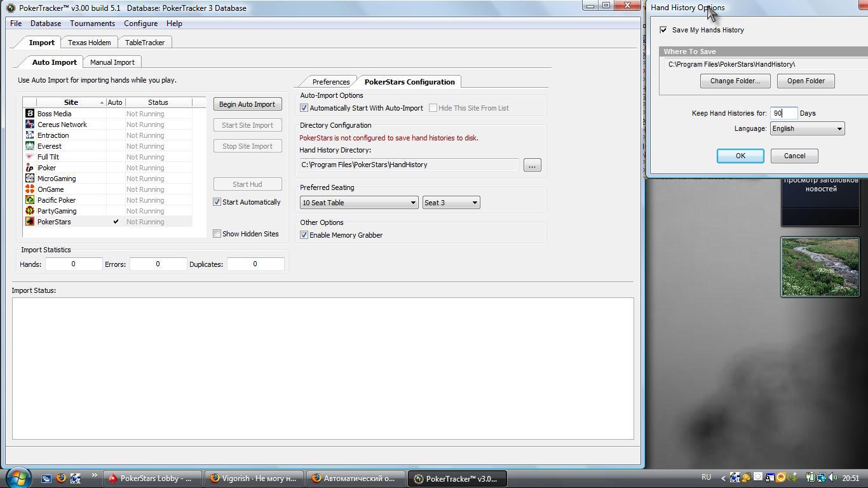Open the Language English dropdown
Screen dimensions: 868x488
807,128
